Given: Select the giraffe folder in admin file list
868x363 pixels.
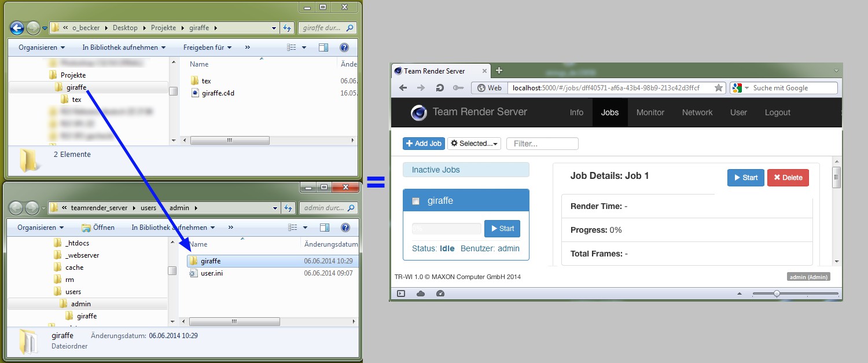Looking at the screenshot, I should [273, 261].
